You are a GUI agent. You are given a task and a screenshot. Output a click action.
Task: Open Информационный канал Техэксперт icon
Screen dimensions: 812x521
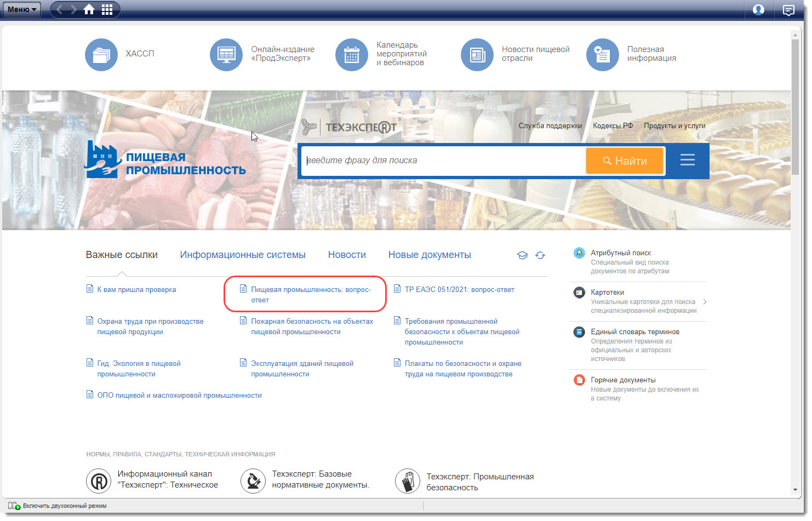(99, 481)
